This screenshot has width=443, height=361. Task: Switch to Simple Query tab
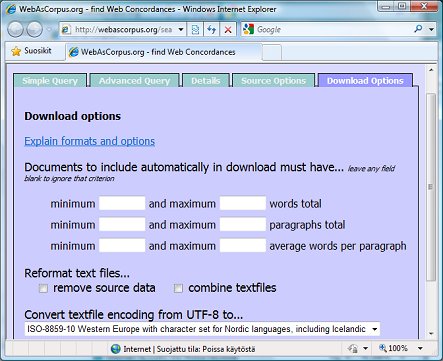[x=50, y=81]
